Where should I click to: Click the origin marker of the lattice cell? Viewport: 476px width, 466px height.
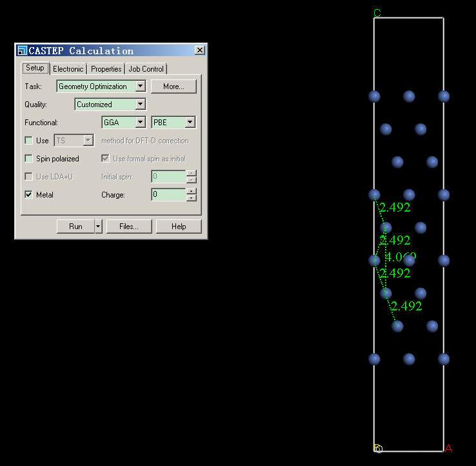(378, 449)
